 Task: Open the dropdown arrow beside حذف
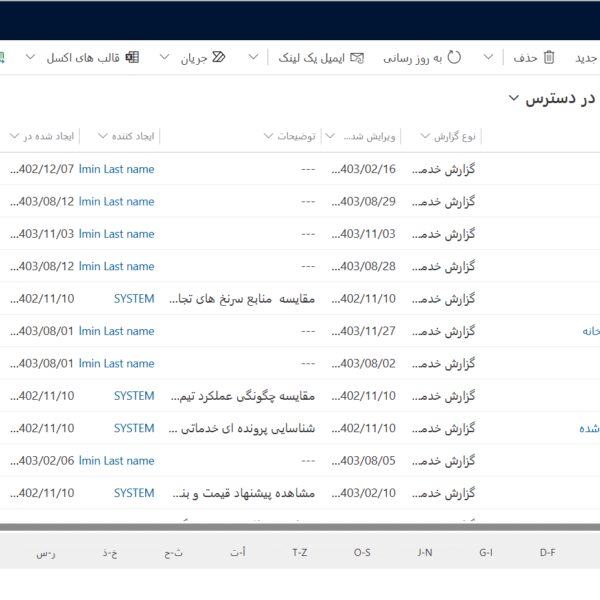click(x=488, y=58)
